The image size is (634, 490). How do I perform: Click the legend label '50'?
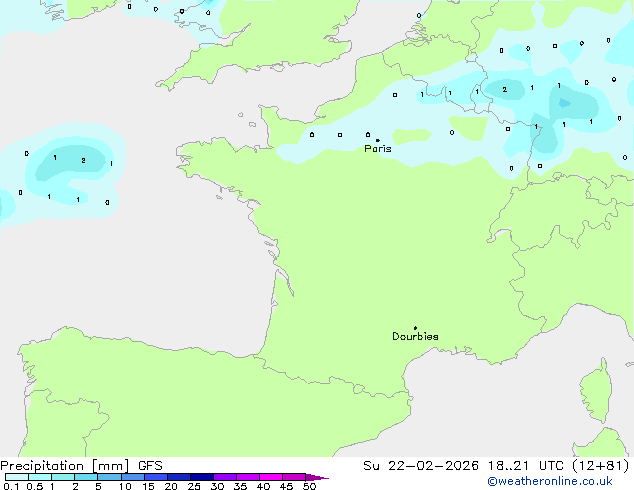(309, 486)
